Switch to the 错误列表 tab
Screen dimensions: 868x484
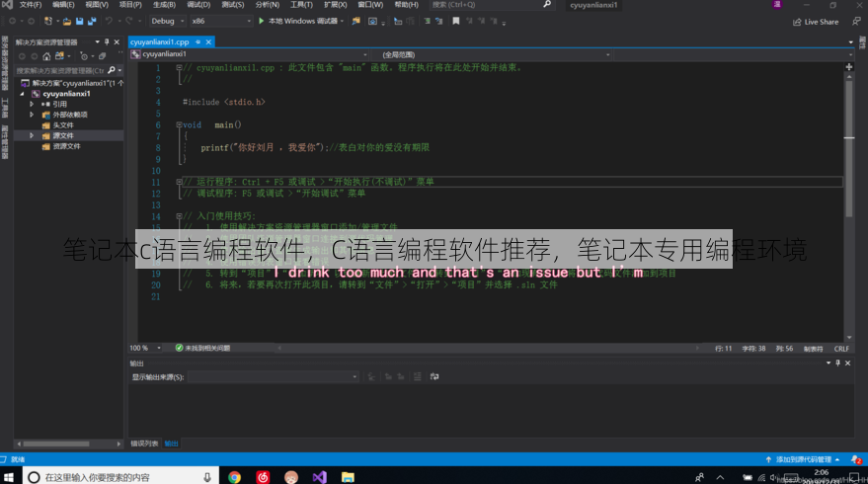144,444
